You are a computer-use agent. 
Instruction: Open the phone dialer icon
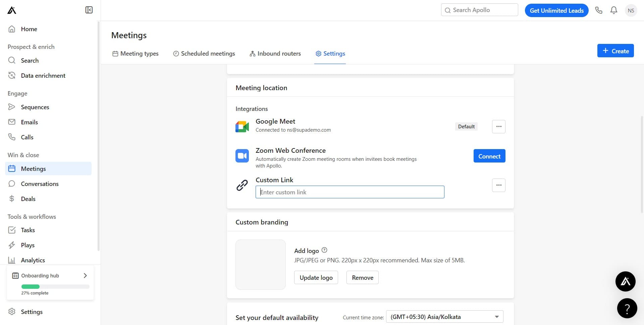point(599,10)
